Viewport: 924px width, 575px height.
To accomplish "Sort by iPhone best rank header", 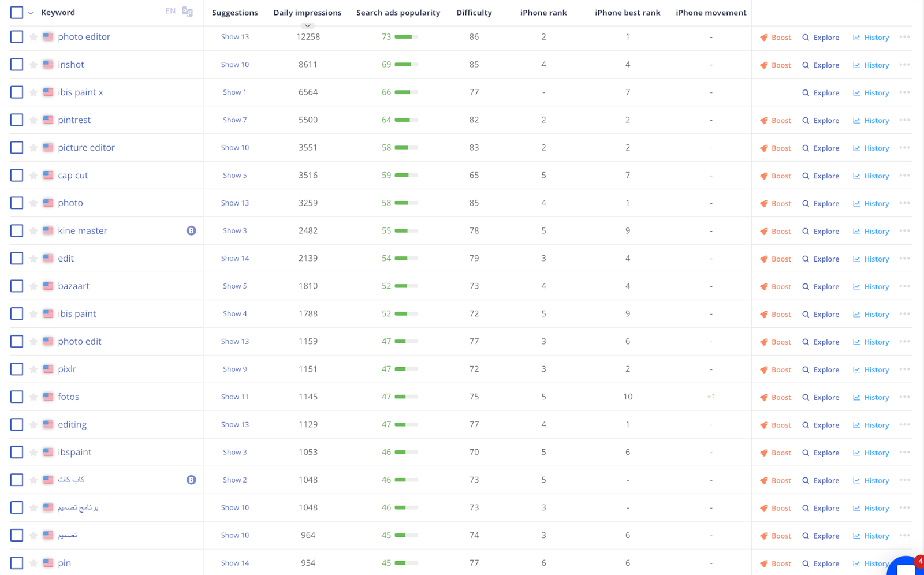I will (x=628, y=13).
